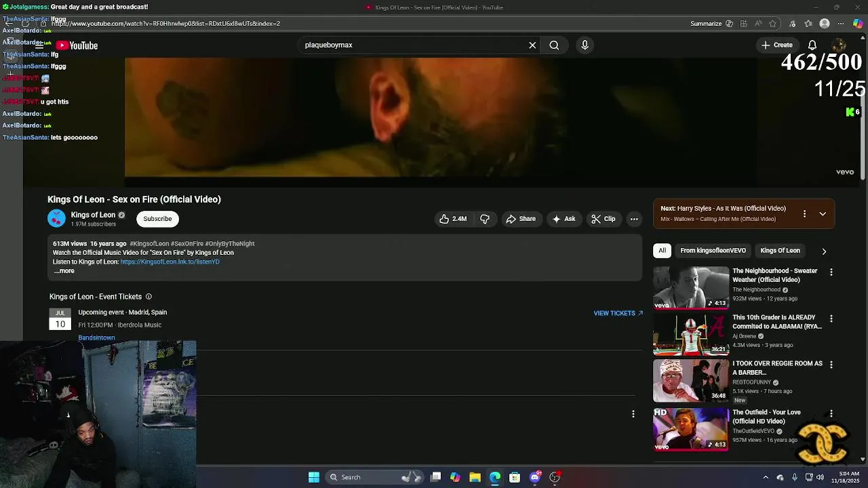
Task: Open options for the Next playlist panel
Action: click(804, 213)
